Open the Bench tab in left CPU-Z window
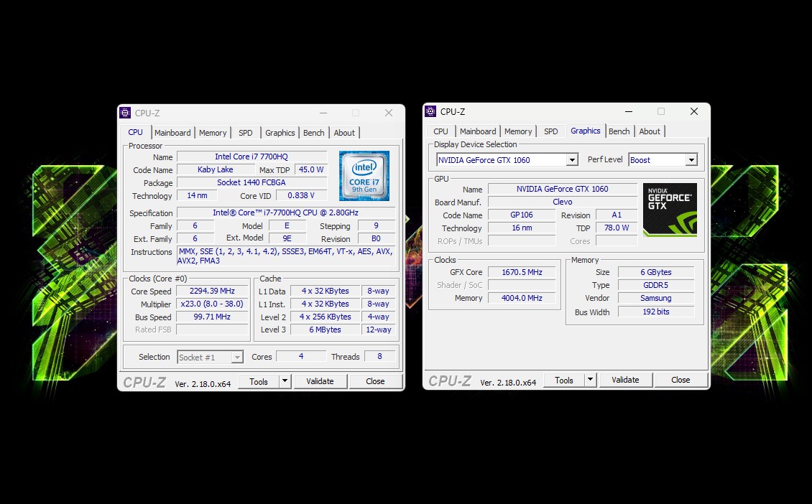 pos(314,133)
